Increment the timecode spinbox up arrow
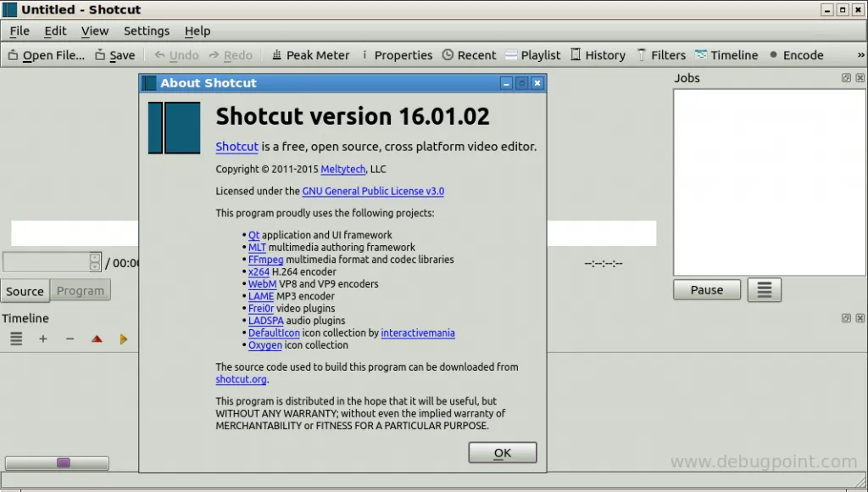Screen dimensions: 868x492 (x=95, y=257)
